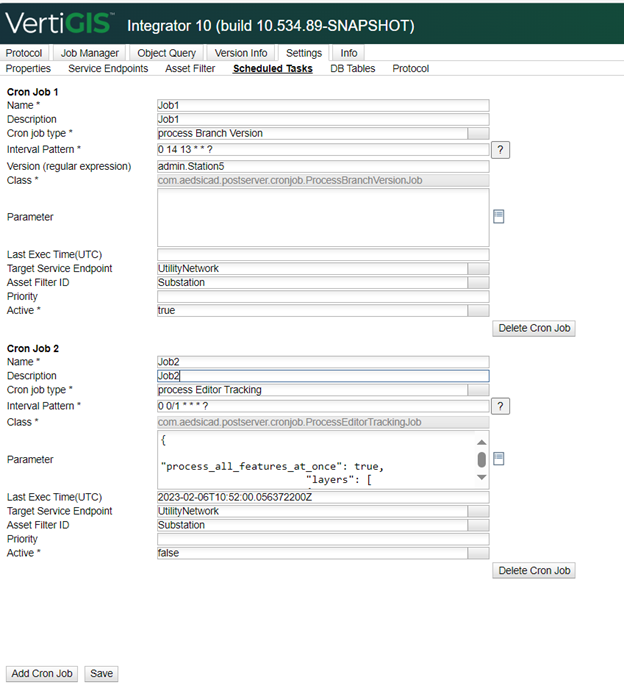This screenshot has height=688, width=624.
Task: Click Cron Job 1 Interval Pattern field
Action: 323,150
